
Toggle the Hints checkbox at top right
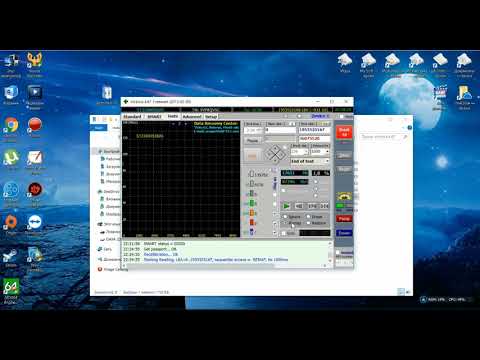tap(341, 116)
